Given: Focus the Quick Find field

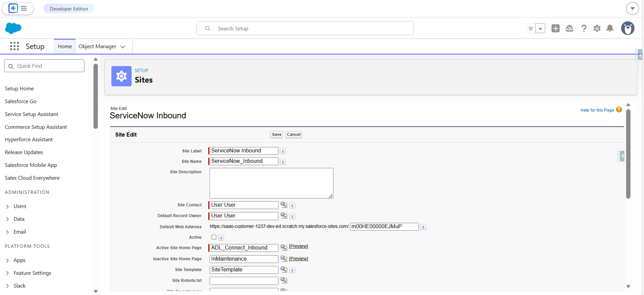Looking at the screenshot, I should point(44,66).
